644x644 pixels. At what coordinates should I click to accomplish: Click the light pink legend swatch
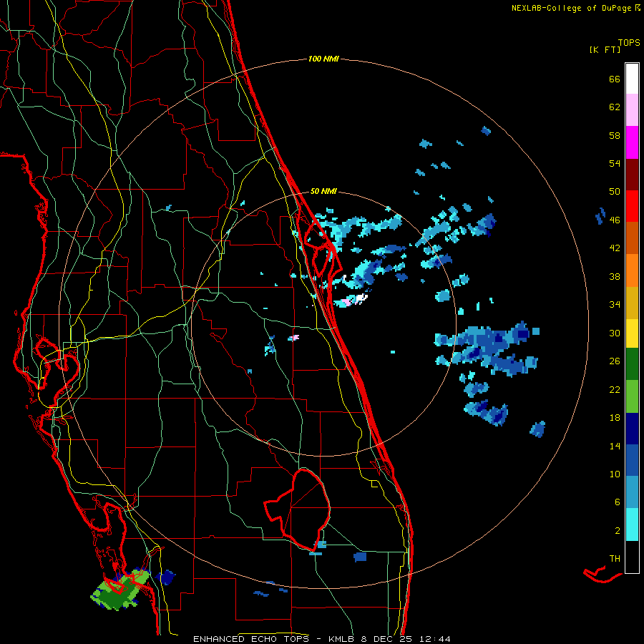tap(632, 110)
